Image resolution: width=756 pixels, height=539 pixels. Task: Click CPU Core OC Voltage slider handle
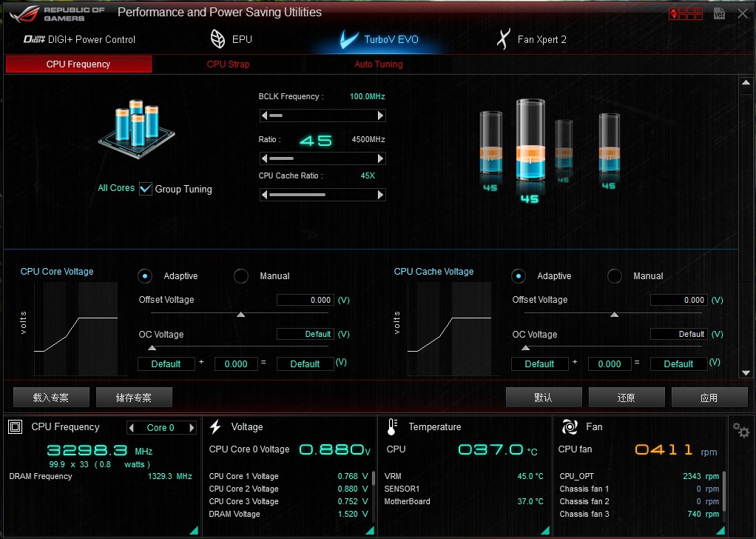point(152,347)
